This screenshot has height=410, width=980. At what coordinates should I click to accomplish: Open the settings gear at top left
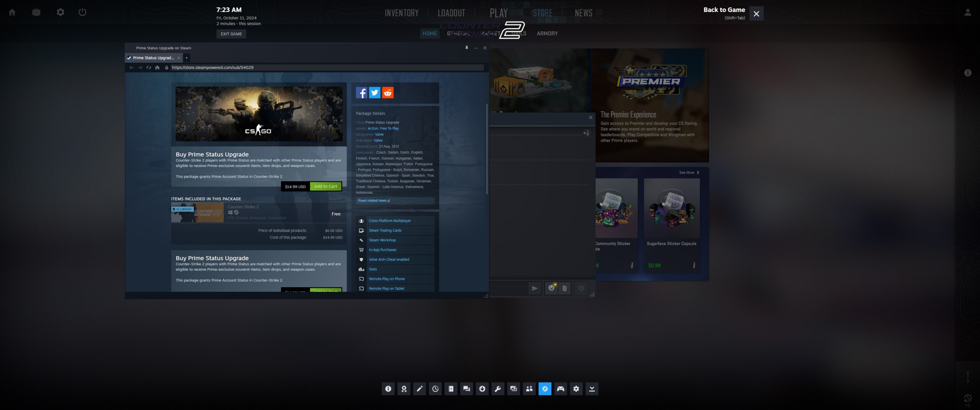pyautogui.click(x=60, y=12)
